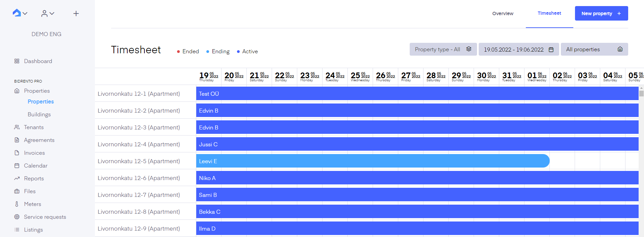
Task: Switch to the Overview tab
Action: (x=503, y=13)
